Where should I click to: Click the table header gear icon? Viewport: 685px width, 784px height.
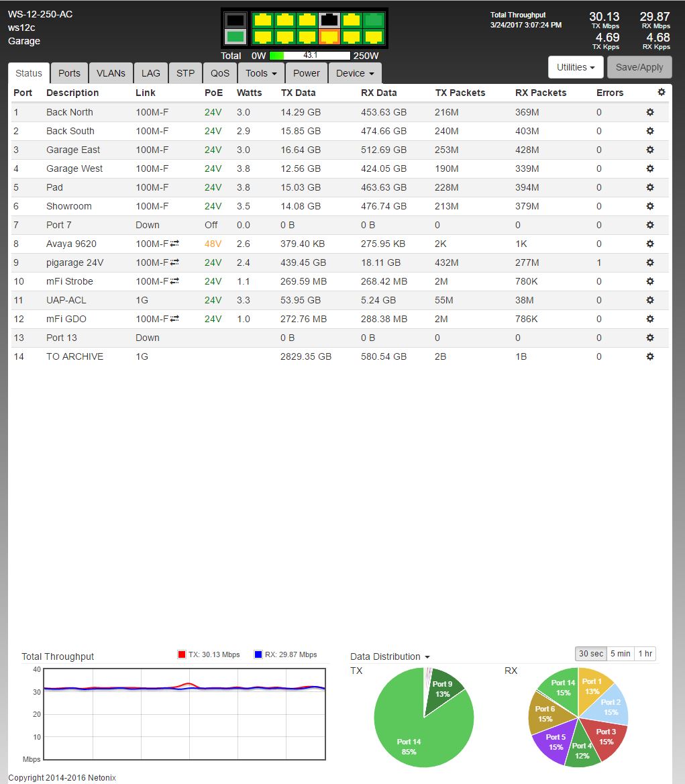click(662, 93)
